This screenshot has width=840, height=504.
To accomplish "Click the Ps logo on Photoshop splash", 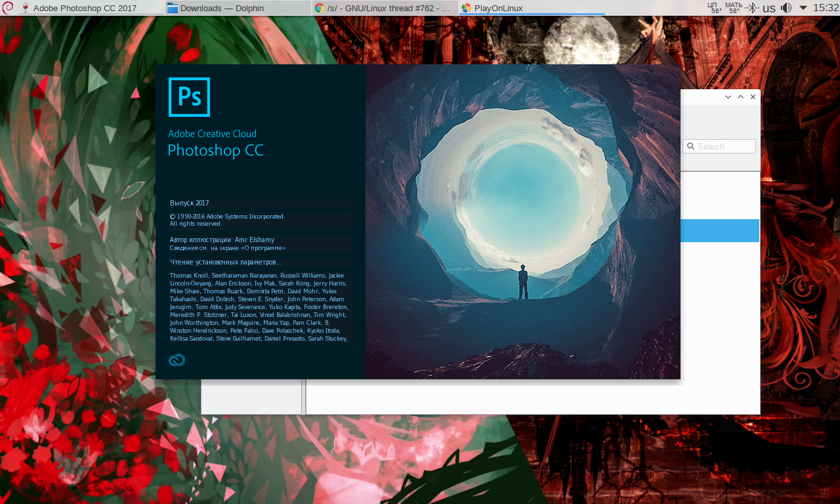I will (x=189, y=97).
